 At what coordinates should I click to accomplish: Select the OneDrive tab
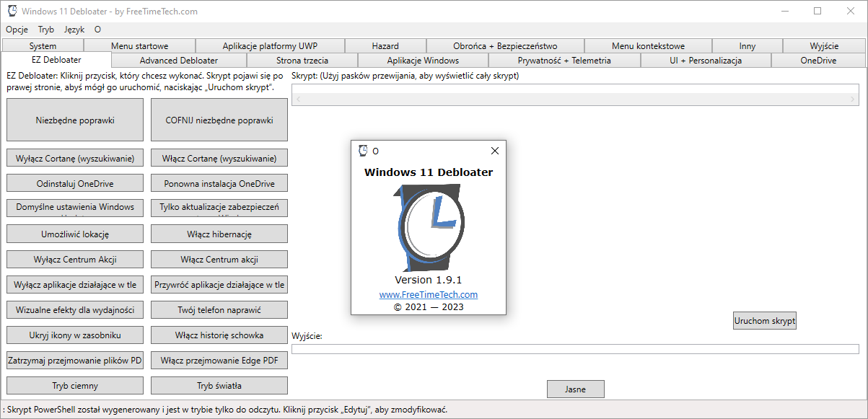(x=818, y=61)
